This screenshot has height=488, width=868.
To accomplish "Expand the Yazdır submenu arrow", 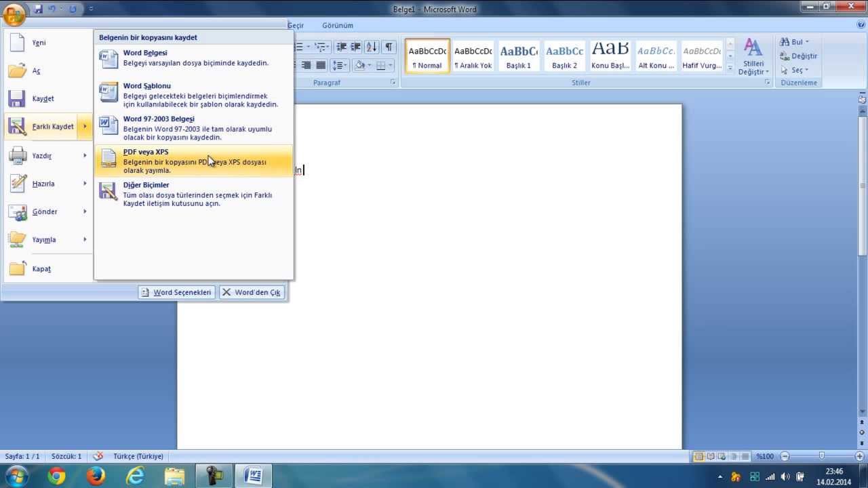I will pos(85,155).
